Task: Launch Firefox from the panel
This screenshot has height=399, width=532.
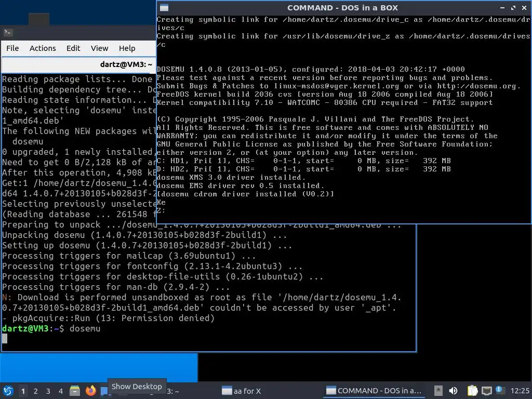Action: point(90,391)
